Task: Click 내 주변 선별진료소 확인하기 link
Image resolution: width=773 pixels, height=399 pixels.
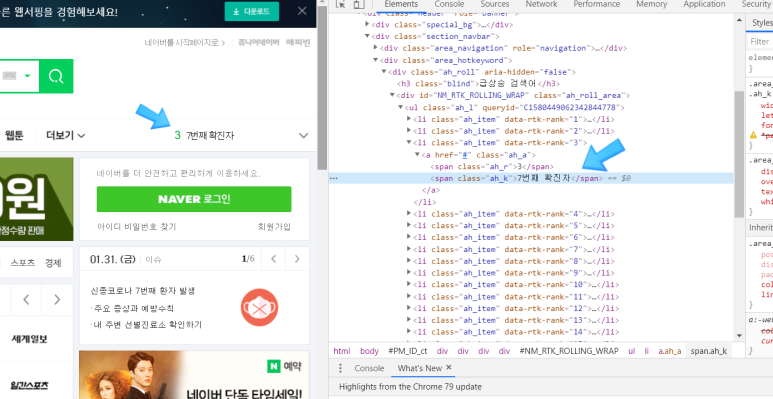Action: point(146,325)
